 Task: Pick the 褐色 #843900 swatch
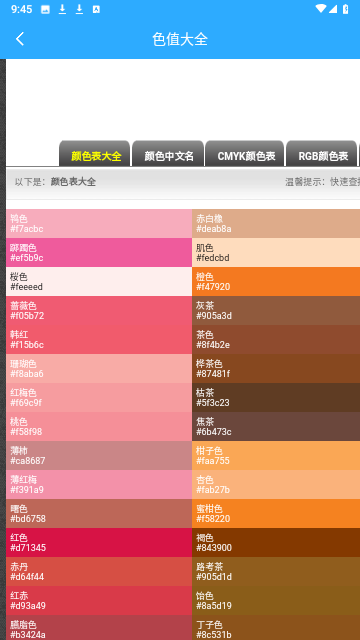[x=276, y=542]
